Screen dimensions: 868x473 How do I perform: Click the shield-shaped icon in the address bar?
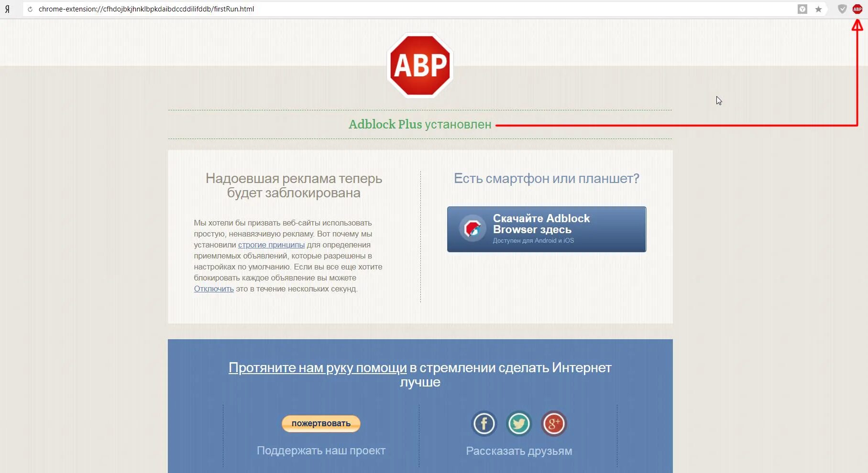click(x=802, y=9)
